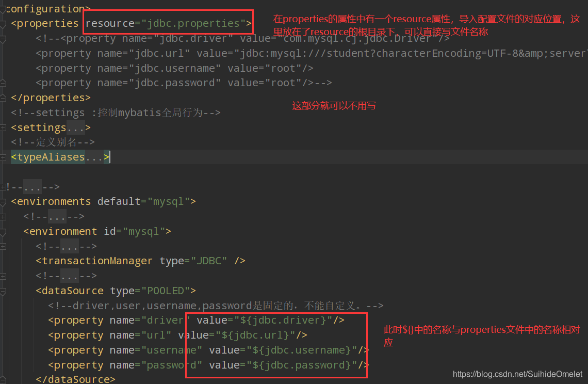Click name="url" in property line
The image size is (588, 384).
[141, 335]
